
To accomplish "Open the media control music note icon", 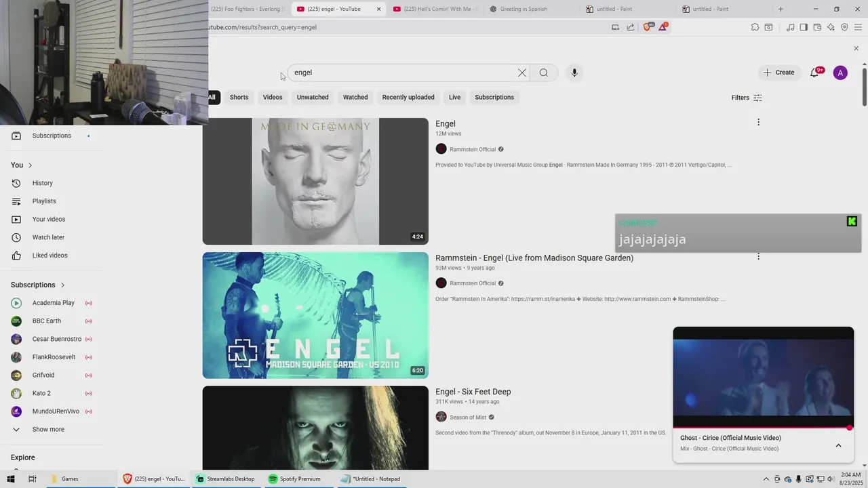I will tap(790, 27).
